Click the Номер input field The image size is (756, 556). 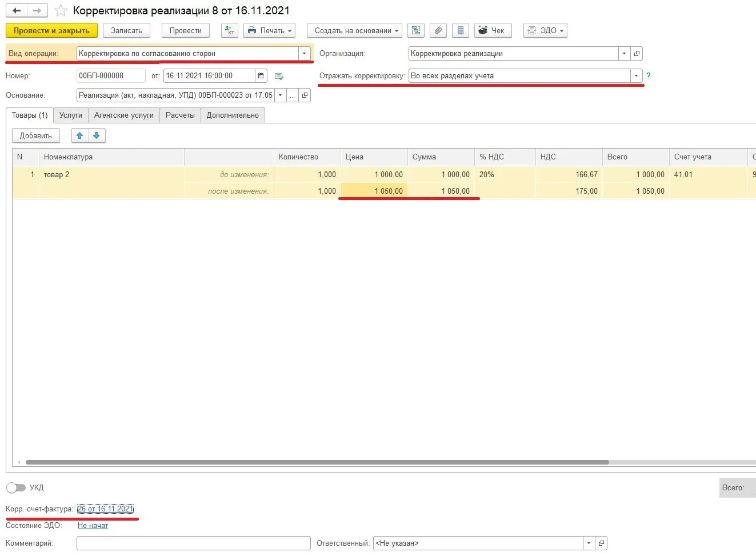111,75
